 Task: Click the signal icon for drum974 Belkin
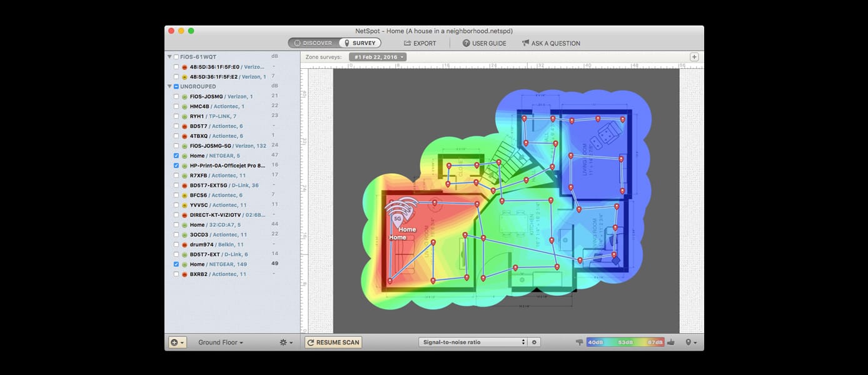(x=184, y=244)
